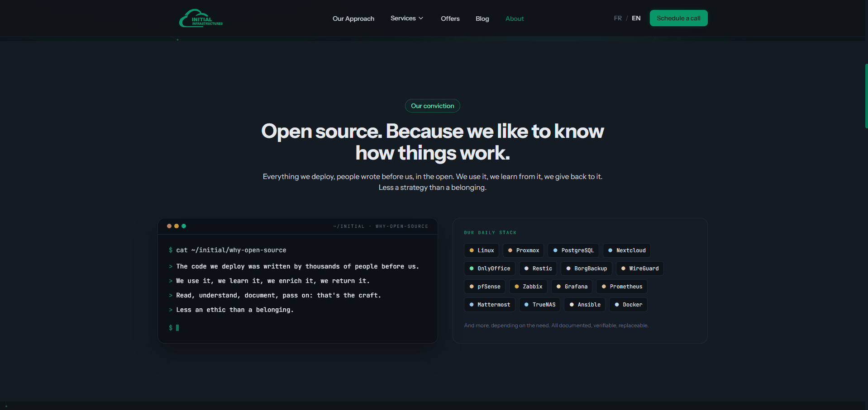The height and width of the screenshot is (410, 868).
Task: Click the 'And more, depending on the need' note
Action: 556,325
